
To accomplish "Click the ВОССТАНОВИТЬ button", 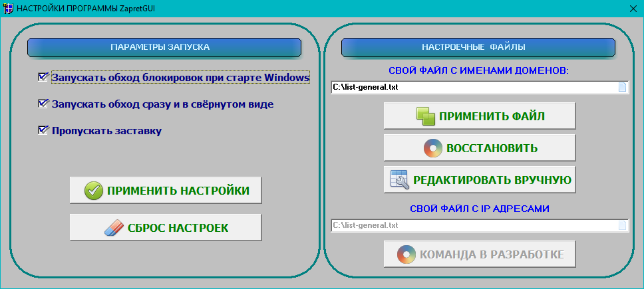I will click(480, 147).
